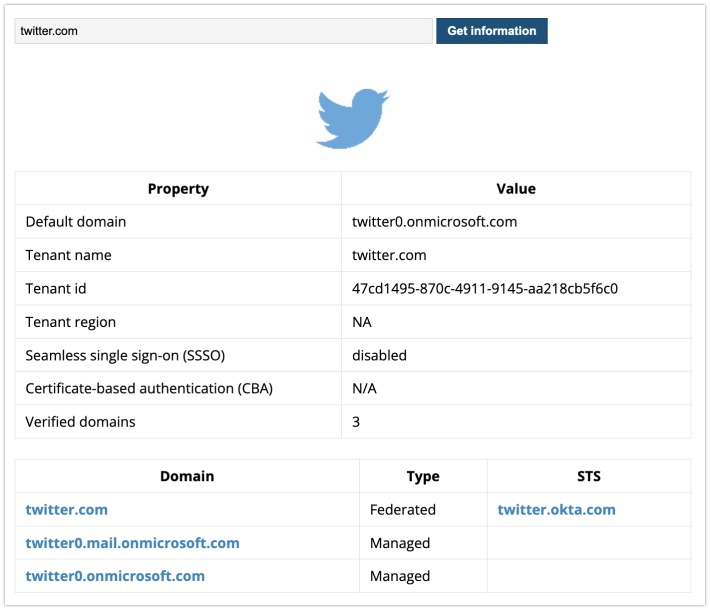
Task: Select the STS column header
Action: (x=589, y=476)
